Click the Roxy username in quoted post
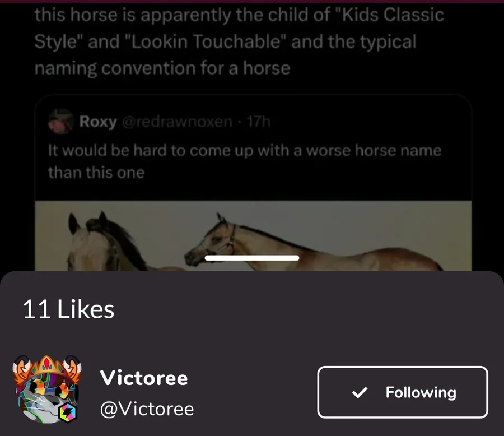Viewport: 504px width, 436px height. pos(98,122)
